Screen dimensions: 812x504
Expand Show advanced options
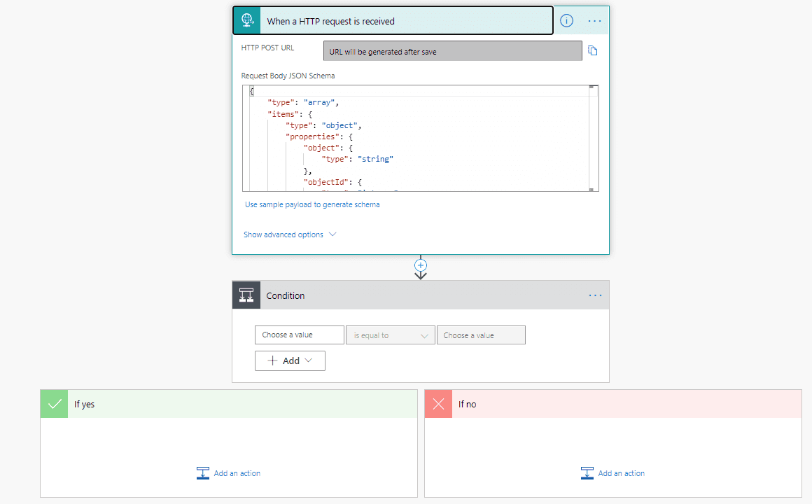pos(290,234)
